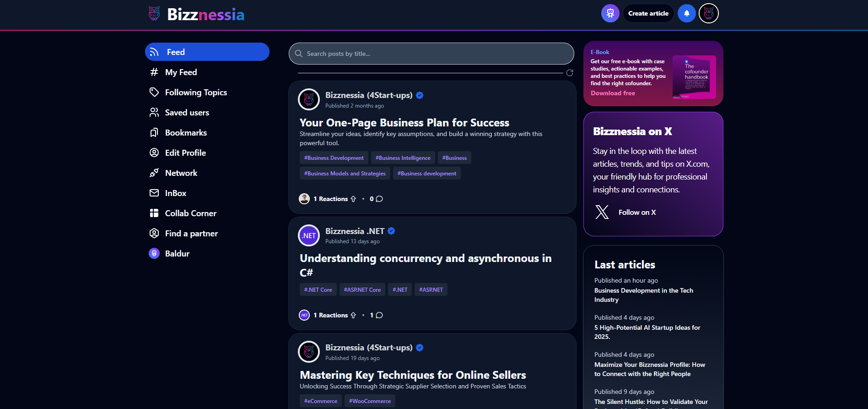Click the Find a partner icon
Screen dimensions: 868x409
[x=154, y=234]
